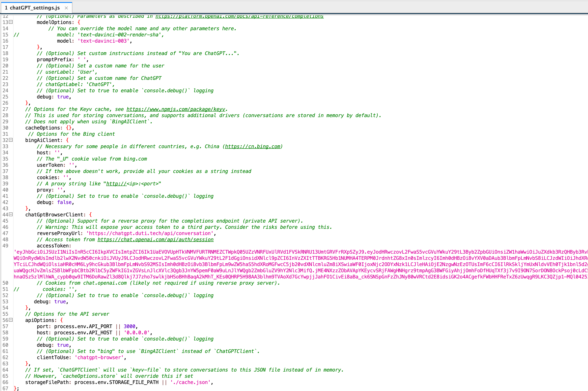Click the 'chatgpt-browser' clientToUse value
Image resolution: width=588 pixels, height=391 pixels.
[99, 357]
